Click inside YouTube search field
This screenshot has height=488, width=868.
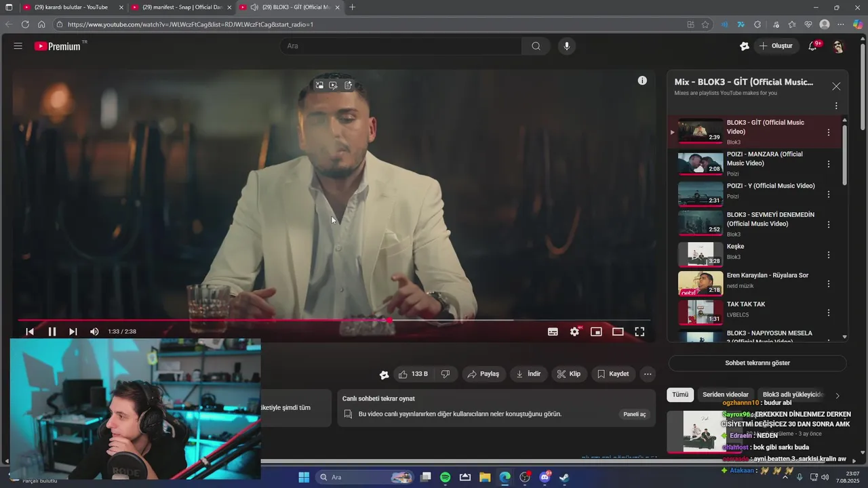(401, 46)
